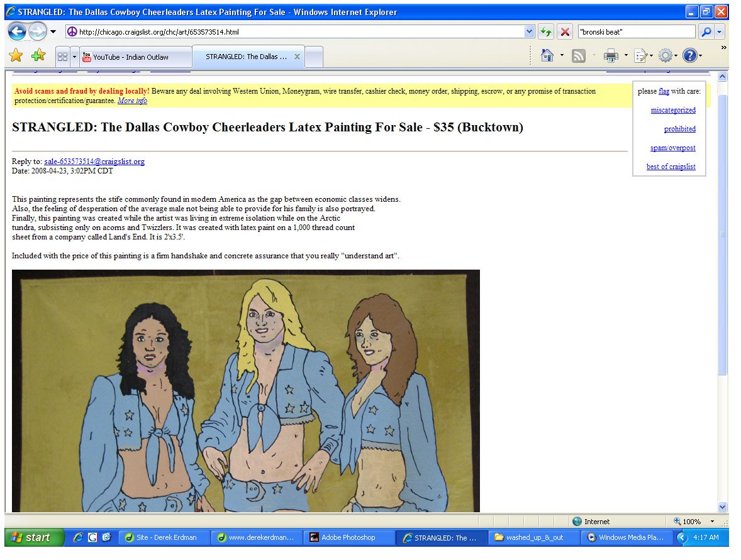This screenshot has height=560, width=741.
Task: Open washed_up_&_out folder taskbar button
Action: tap(535, 537)
